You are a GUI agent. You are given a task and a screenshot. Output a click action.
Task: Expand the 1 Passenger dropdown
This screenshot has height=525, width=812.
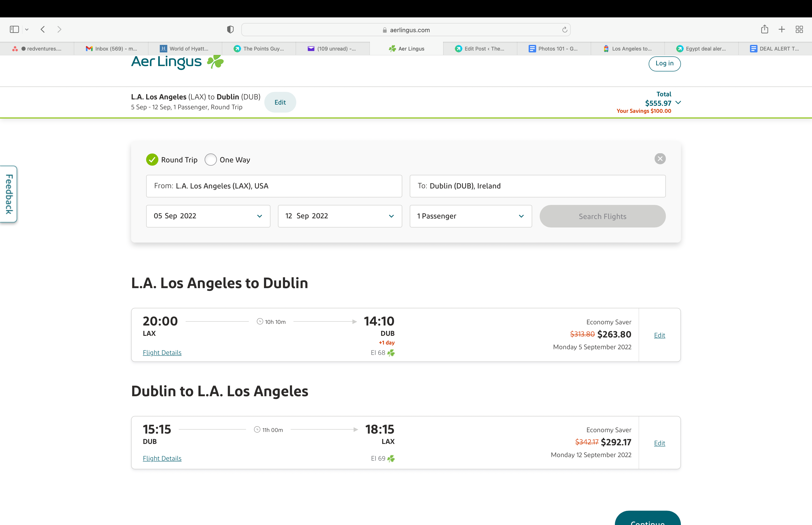(x=470, y=216)
